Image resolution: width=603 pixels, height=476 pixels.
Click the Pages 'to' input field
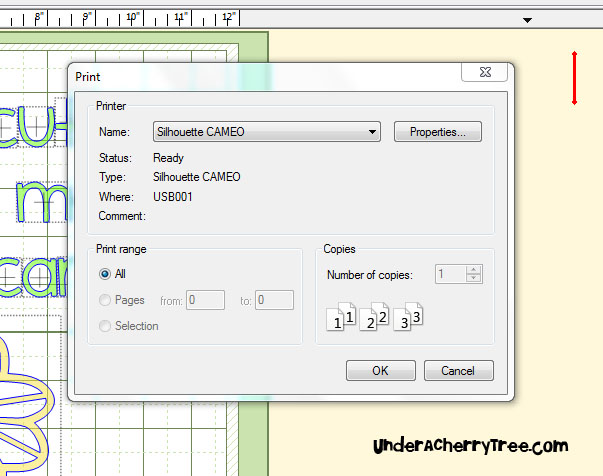tap(274, 300)
